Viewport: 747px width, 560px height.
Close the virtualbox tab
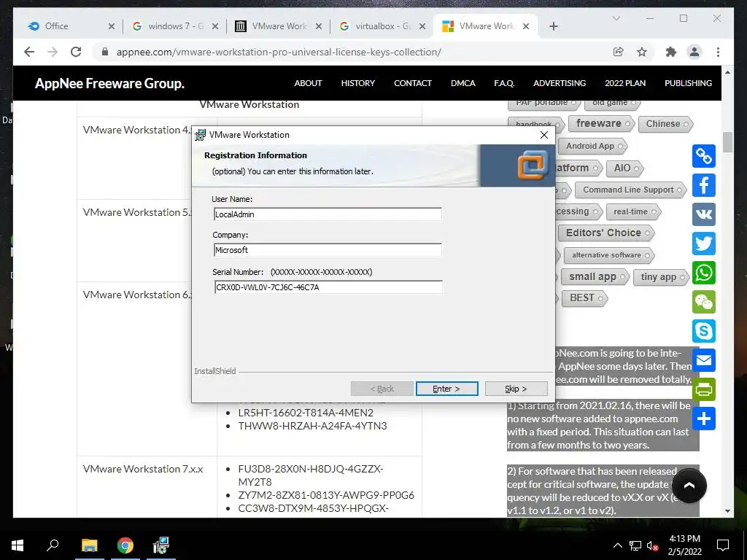(x=422, y=26)
